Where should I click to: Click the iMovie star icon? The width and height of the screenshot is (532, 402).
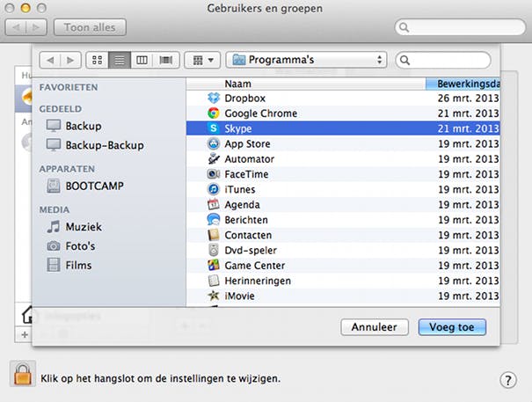point(214,296)
